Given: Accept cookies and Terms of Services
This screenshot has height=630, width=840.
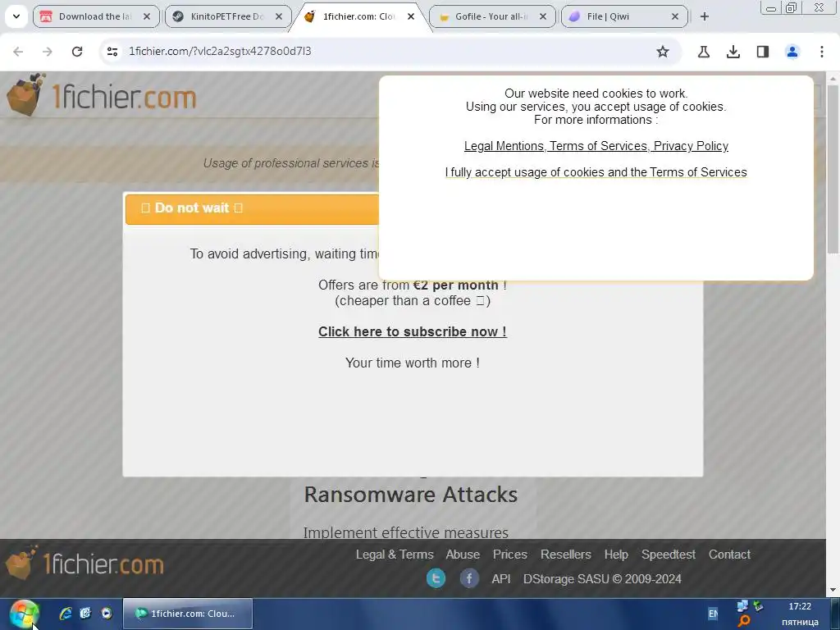Looking at the screenshot, I should click(596, 172).
